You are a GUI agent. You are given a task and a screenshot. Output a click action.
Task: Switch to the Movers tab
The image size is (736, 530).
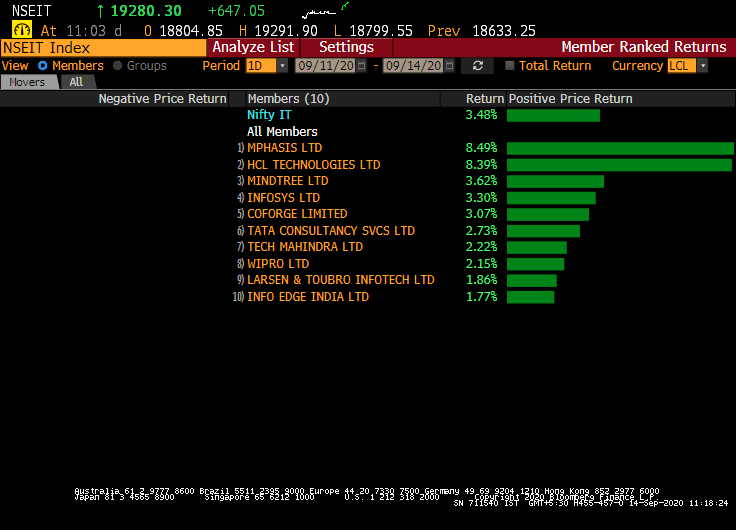(27, 82)
